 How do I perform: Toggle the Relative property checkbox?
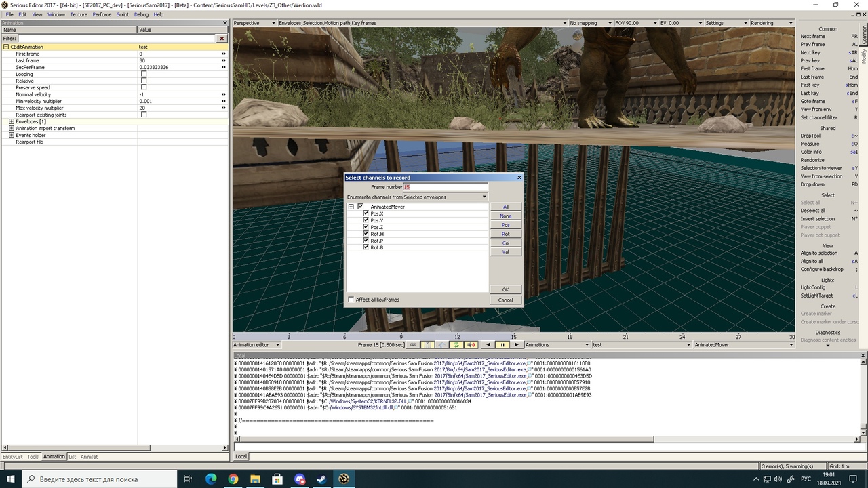tap(143, 81)
